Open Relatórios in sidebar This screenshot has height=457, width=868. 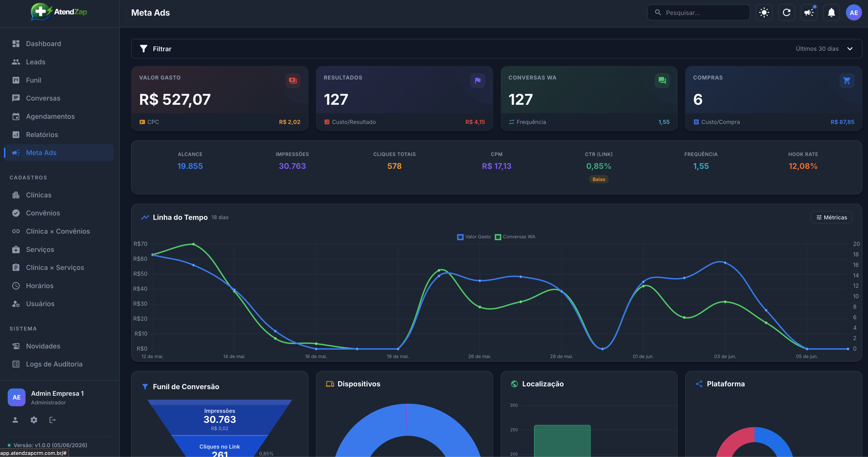[59, 134]
